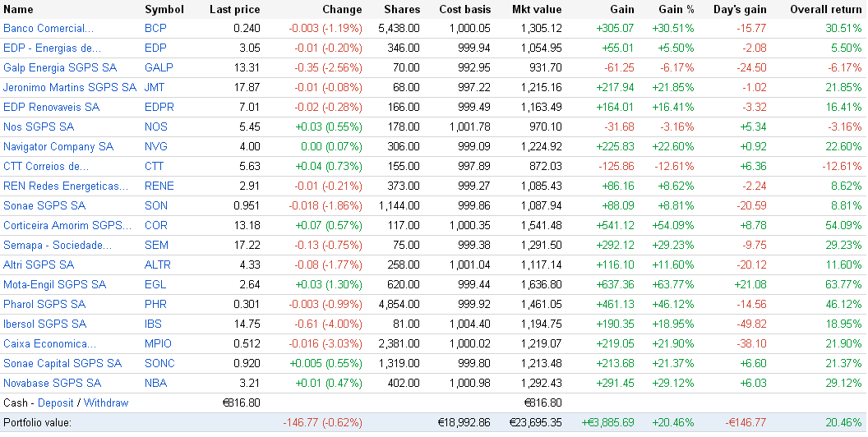The width and height of the screenshot is (868, 437).
Task: Open Pharol SGPS SA stock page
Action: tap(44, 304)
